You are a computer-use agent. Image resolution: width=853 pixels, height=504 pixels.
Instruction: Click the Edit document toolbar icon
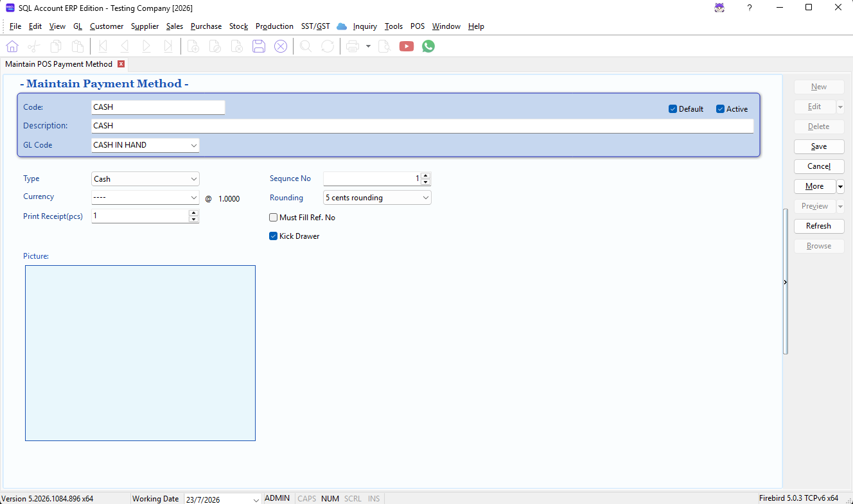coord(215,46)
